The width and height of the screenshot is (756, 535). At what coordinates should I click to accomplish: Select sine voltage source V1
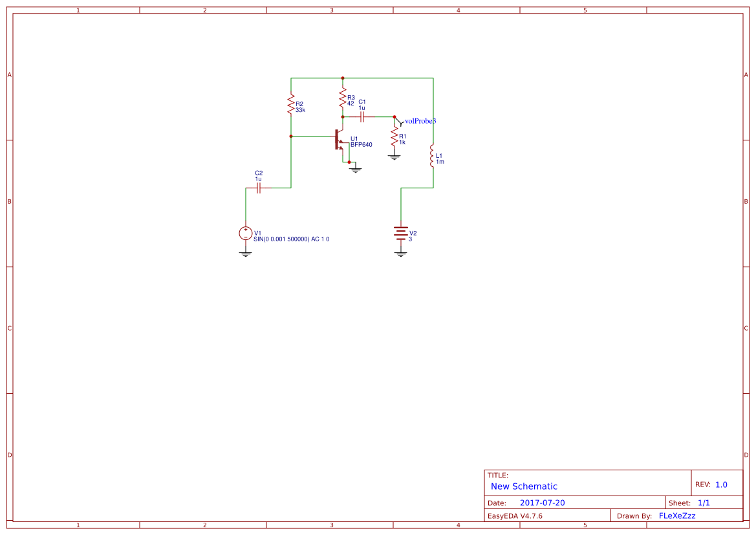pyautogui.click(x=245, y=234)
